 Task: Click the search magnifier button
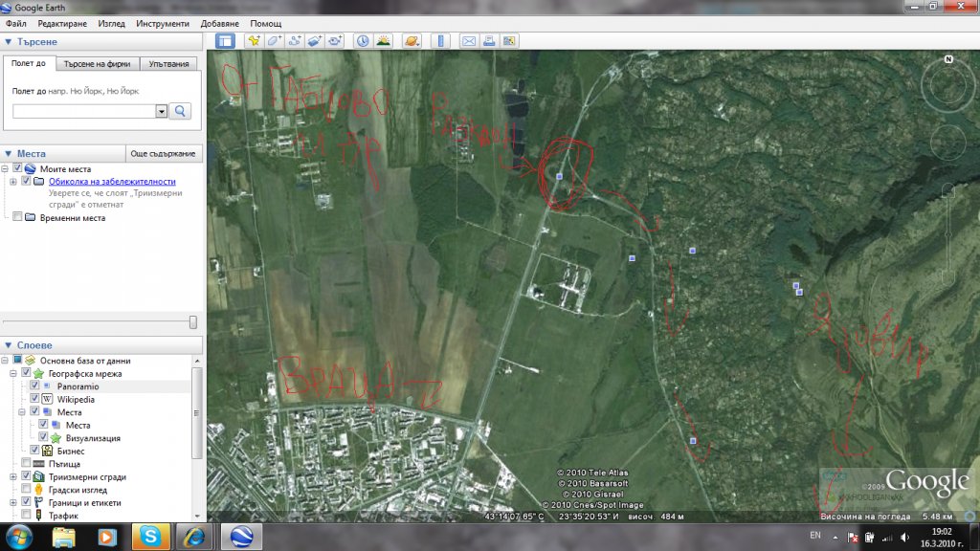pyautogui.click(x=180, y=111)
